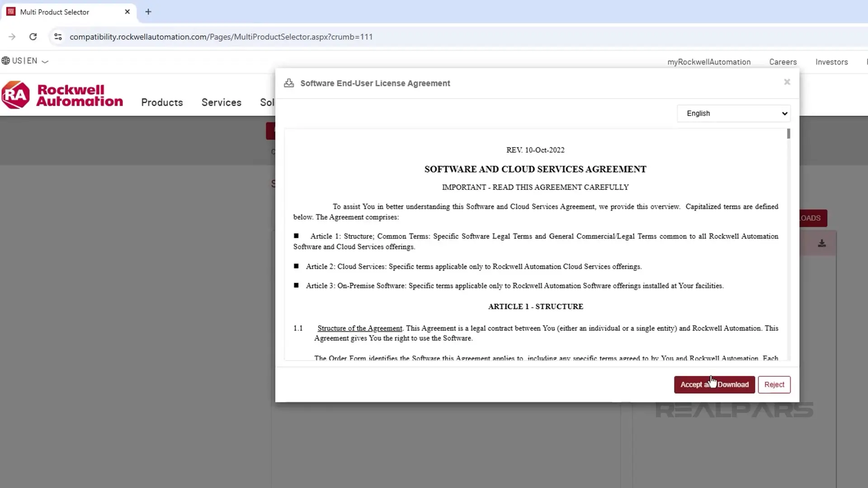Click the download icon in dialog header
Viewport: 868px width, 488px height.
(289, 83)
